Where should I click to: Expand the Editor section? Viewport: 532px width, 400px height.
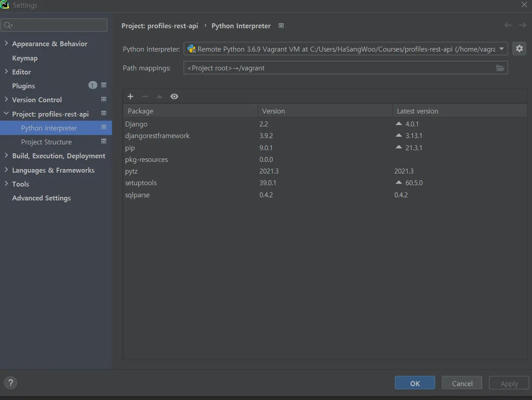pyautogui.click(x=6, y=71)
